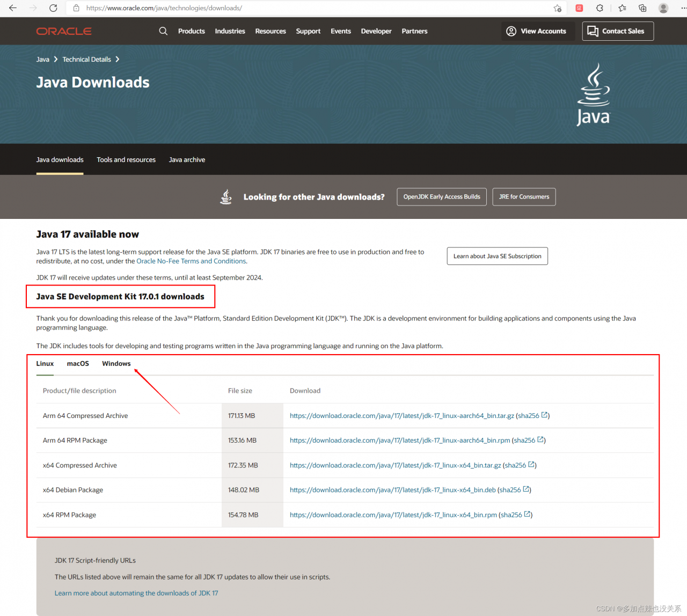Open the Resources menu
Image resolution: width=687 pixels, height=616 pixels.
point(271,31)
